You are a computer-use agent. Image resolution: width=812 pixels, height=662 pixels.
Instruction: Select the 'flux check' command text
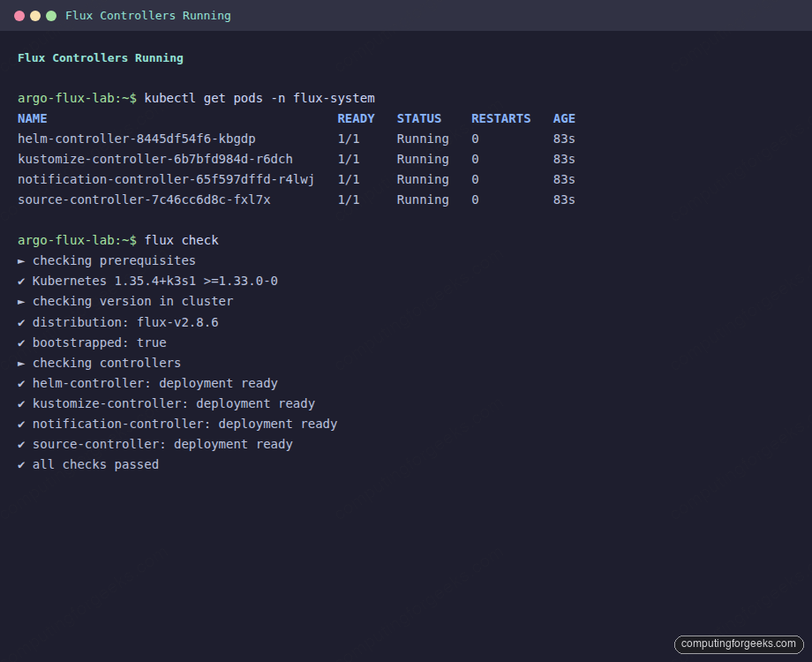[181, 240]
